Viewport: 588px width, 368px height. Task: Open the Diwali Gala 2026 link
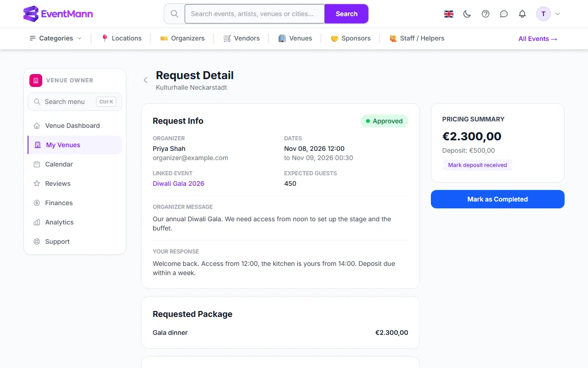point(178,184)
